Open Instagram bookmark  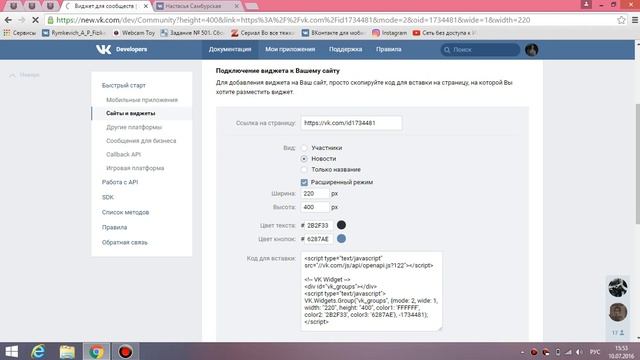click(389, 33)
